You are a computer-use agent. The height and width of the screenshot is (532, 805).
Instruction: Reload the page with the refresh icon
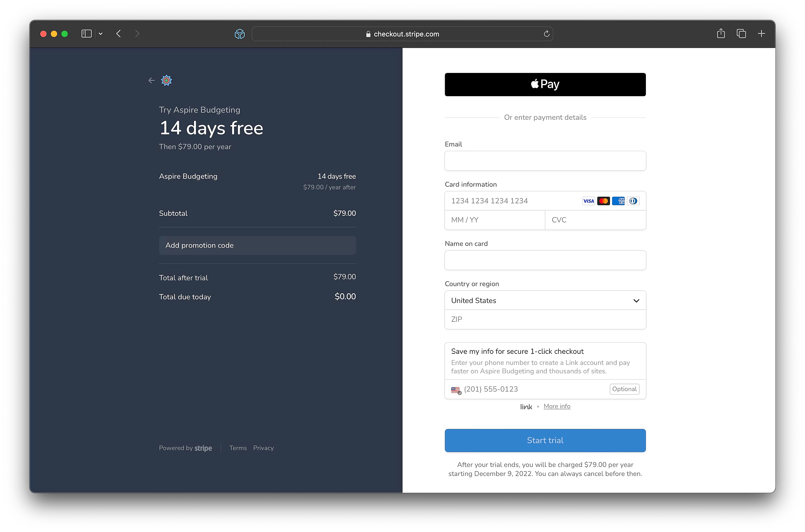click(546, 34)
